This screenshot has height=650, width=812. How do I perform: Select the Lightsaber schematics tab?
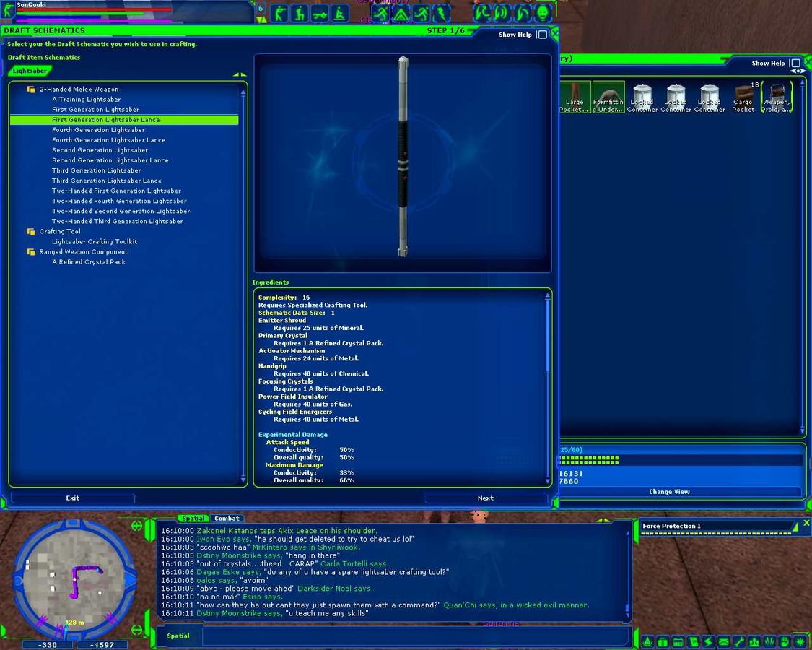[30, 71]
